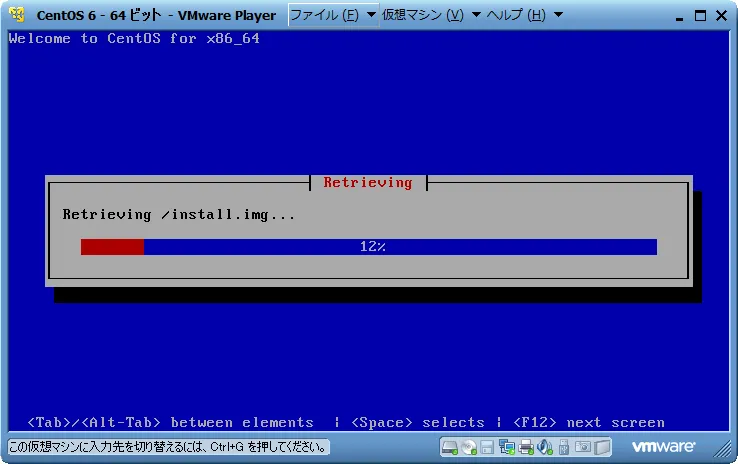Click the '<Space> selects' hint
The height and width of the screenshot is (464, 738).
click(417, 423)
